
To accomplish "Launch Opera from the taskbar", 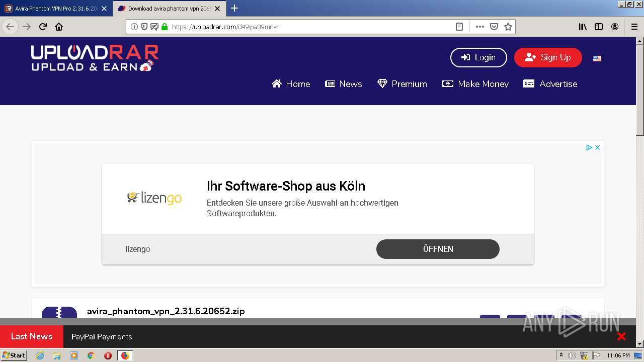I will tap(108, 355).
